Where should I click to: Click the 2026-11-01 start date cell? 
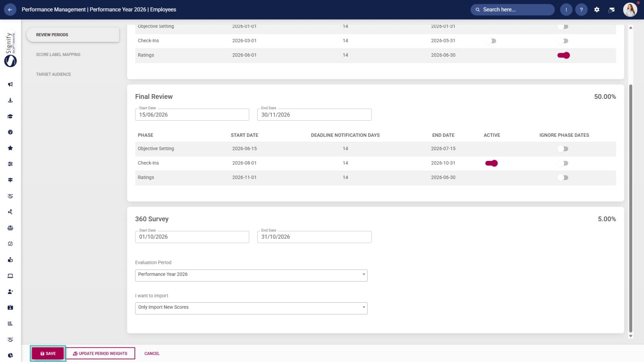pyautogui.click(x=244, y=178)
